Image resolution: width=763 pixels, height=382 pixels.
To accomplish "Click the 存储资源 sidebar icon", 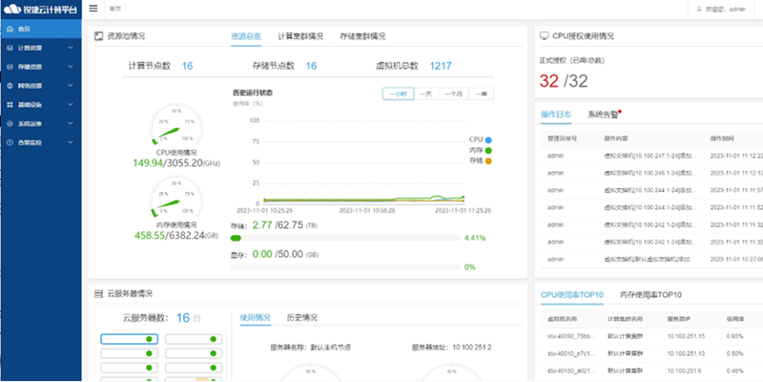I will (10, 67).
